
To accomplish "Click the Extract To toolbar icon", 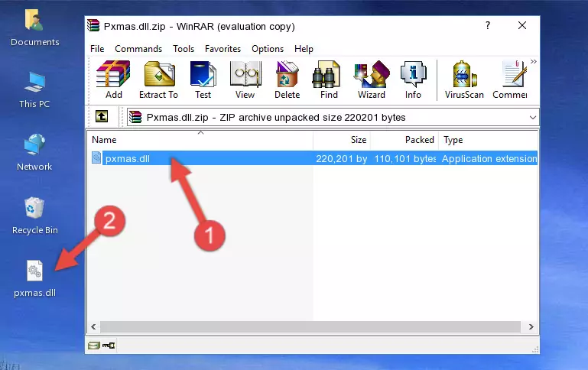I will [158, 80].
